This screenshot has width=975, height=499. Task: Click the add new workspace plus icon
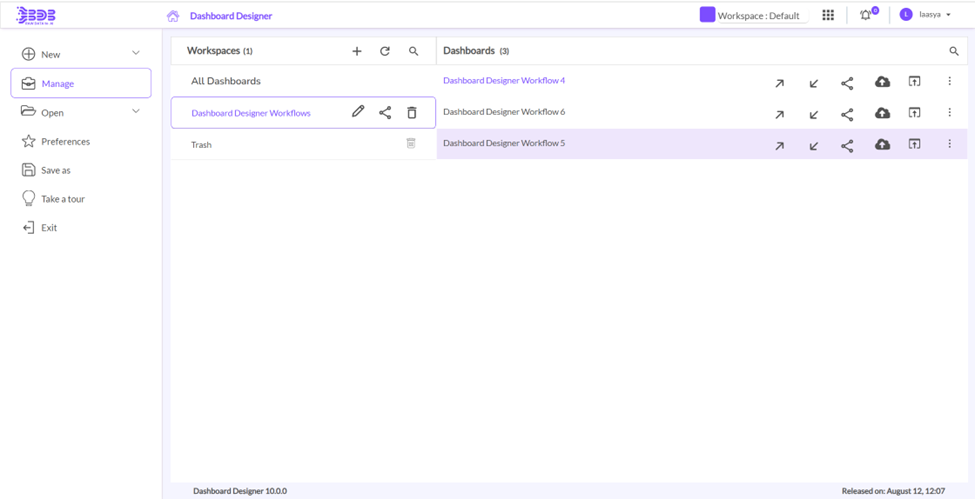357,51
